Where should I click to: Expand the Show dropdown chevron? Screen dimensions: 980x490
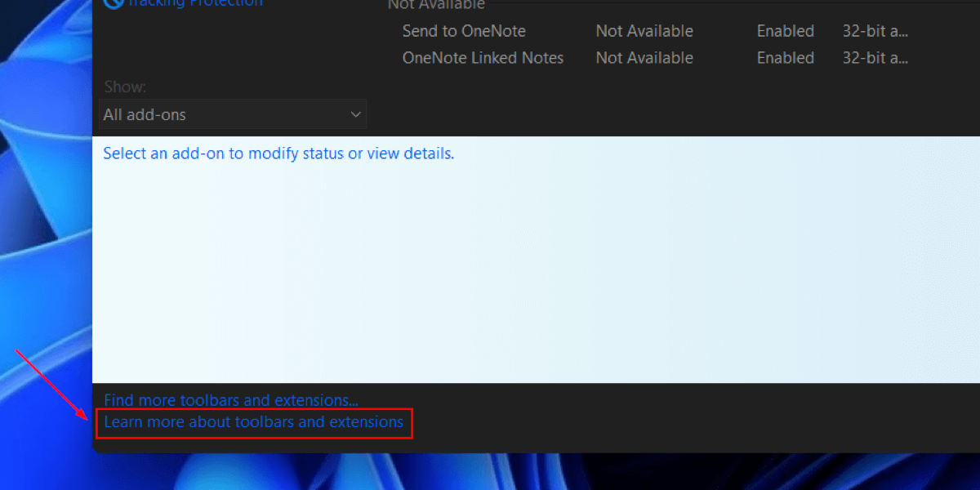click(x=355, y=114)
